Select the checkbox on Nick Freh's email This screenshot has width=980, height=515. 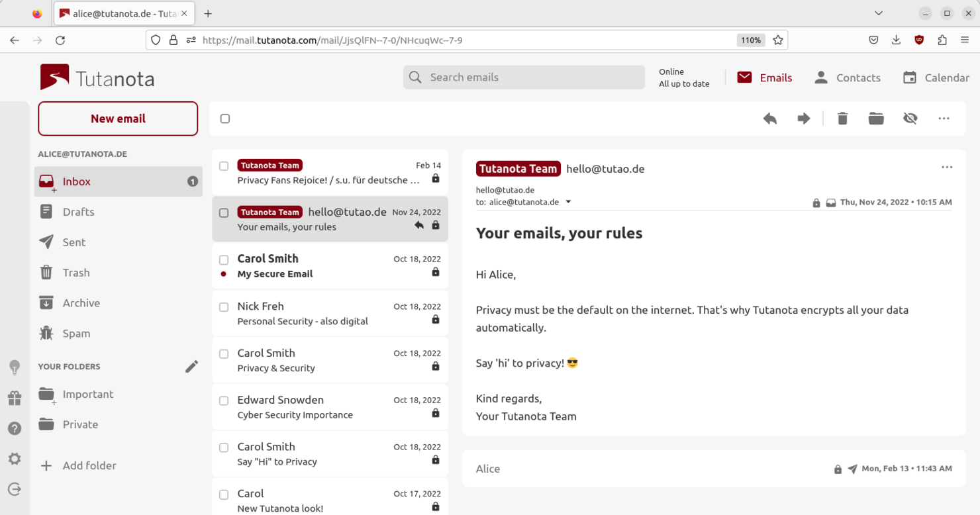(x=224, y=306)
